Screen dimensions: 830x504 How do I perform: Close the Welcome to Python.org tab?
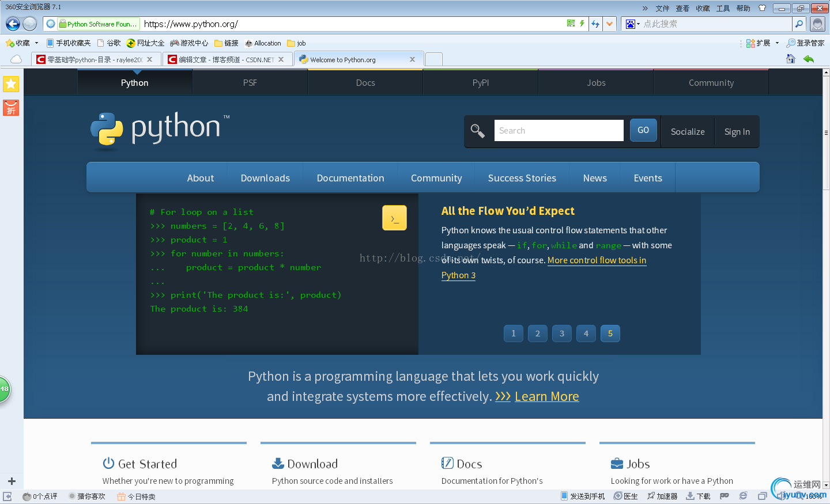412,59
